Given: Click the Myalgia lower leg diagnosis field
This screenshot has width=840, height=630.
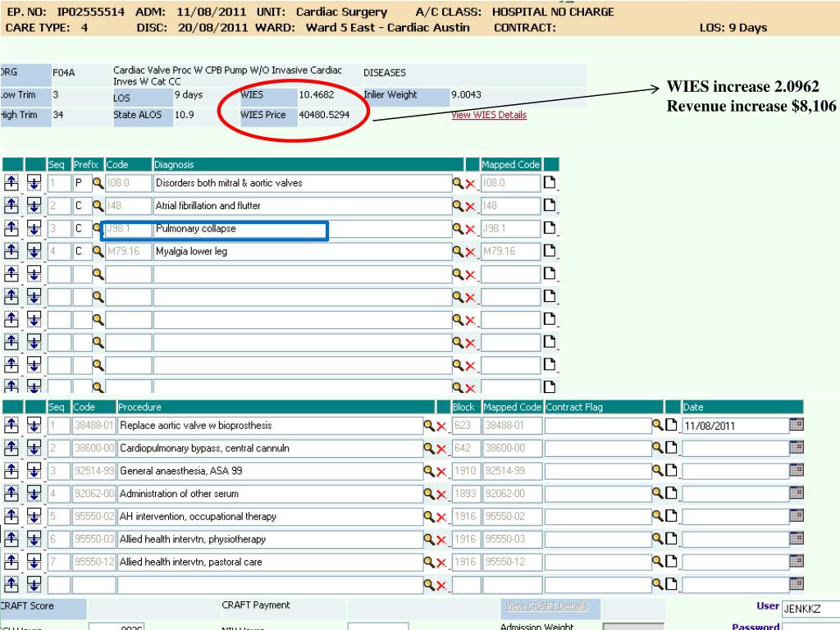Looking at the screenshot, I should tap(303, 251).
